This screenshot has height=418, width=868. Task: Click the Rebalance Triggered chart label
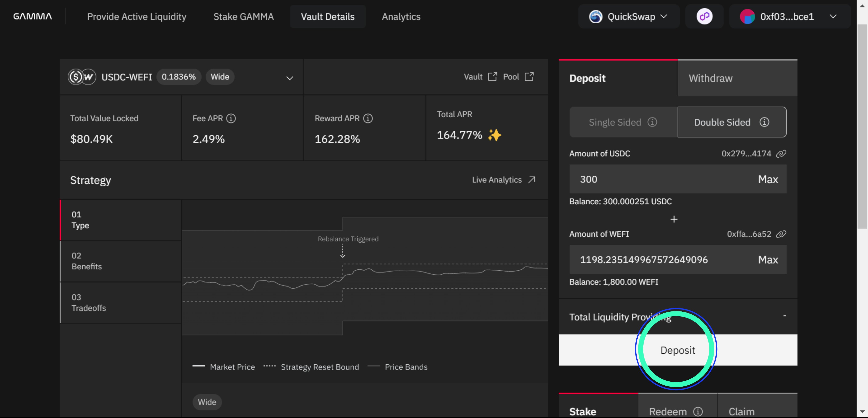click(x=348, y=239)
